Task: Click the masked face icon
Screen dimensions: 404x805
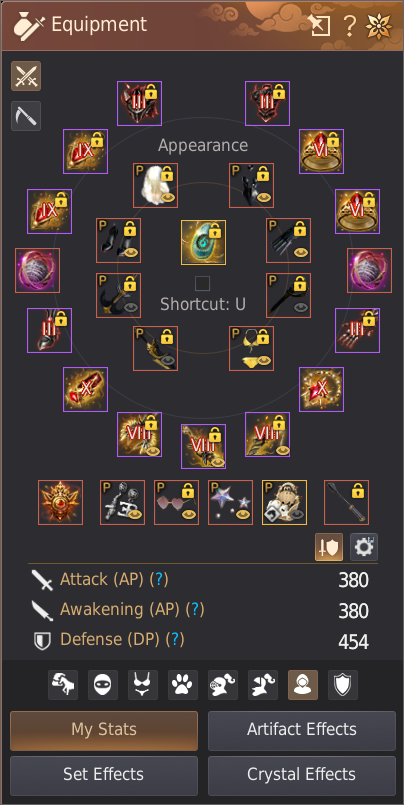Action: (103, 685)
